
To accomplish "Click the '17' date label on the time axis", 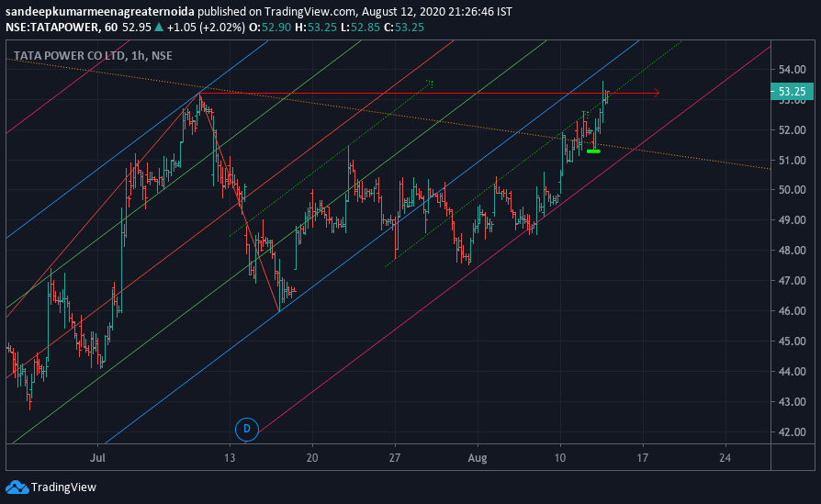I will (x=643, y=458).
